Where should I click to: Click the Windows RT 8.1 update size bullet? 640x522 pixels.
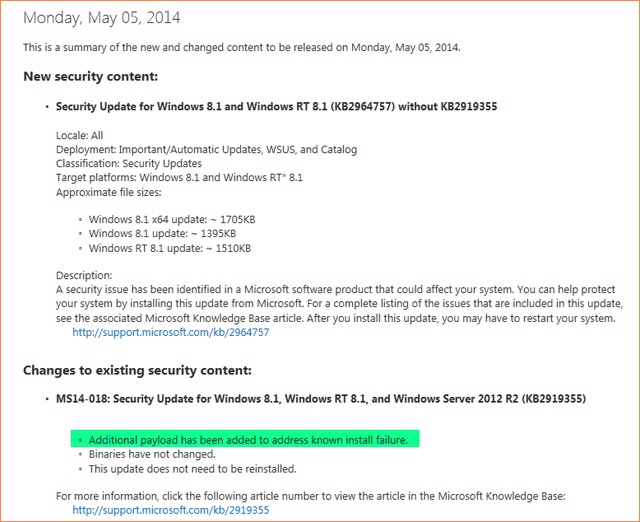coord(169,248)
